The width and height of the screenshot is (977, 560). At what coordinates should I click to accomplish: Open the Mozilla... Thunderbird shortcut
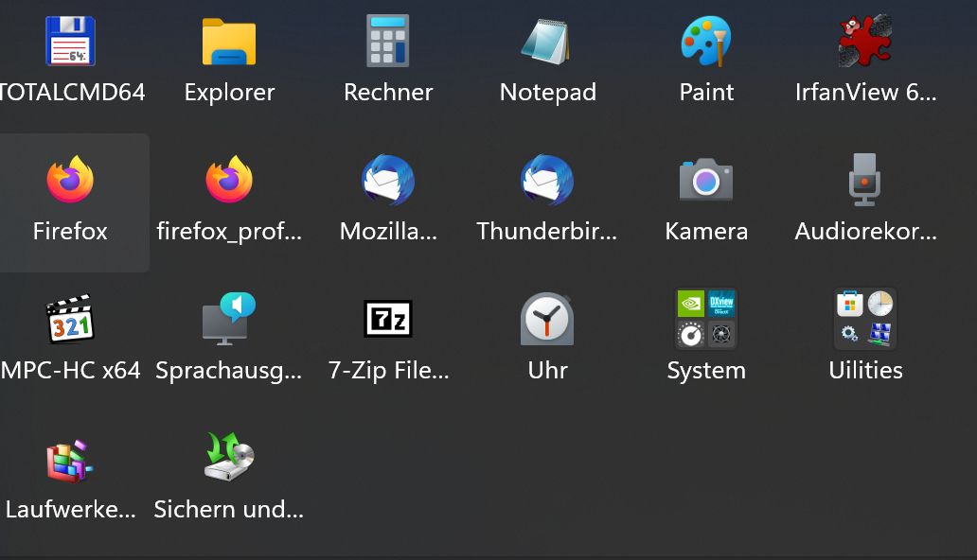pos(387,180)
